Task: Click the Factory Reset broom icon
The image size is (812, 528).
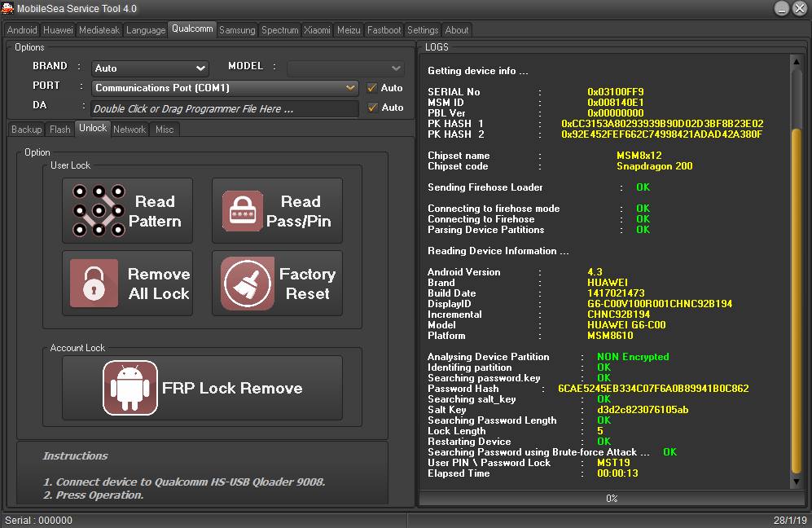Action: [x=248, y=284]
